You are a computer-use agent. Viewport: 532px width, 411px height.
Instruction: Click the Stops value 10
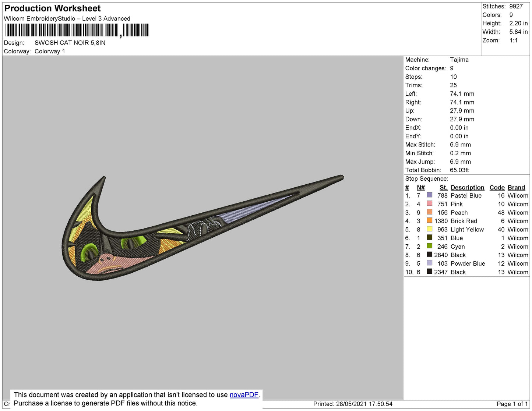point(453,77)
